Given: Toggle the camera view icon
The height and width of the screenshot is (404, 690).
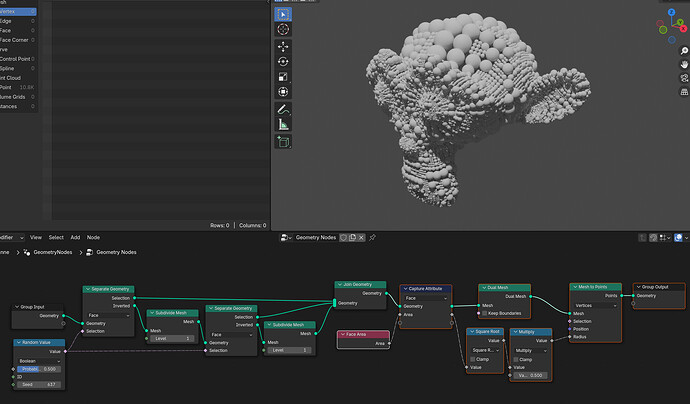Looking at the screenshot, I should click(x=684, y=78).
